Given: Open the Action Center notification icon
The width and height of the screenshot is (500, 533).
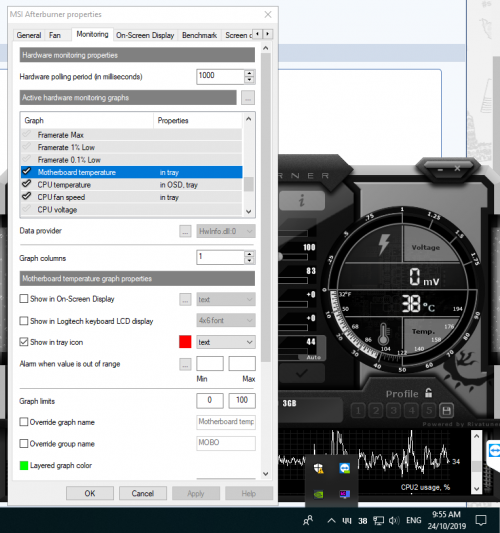Looking at the screenshot, I should [x=481, y=520].
